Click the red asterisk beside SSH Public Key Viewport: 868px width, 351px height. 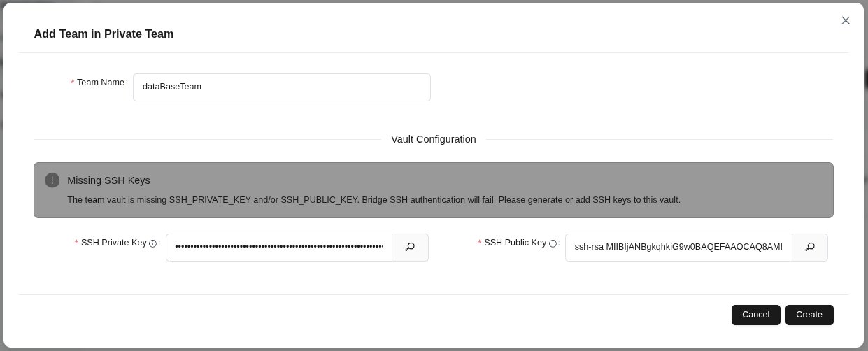(x=479, y=243)
